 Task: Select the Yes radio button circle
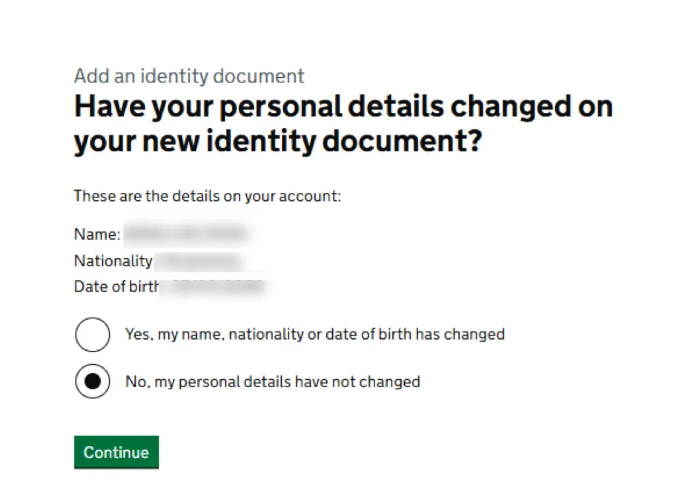[x=93, y=334]
